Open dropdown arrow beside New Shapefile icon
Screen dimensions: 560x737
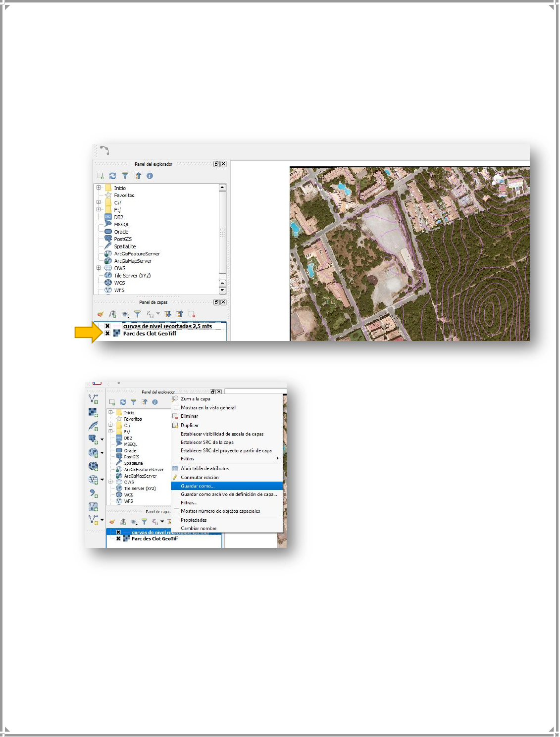(102, 520)
